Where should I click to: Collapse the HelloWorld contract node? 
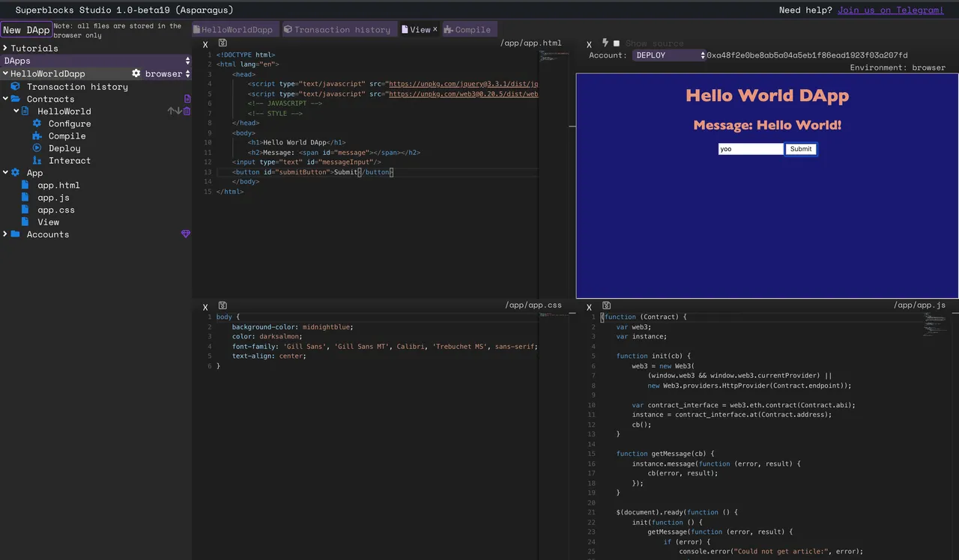coord(16,111)
